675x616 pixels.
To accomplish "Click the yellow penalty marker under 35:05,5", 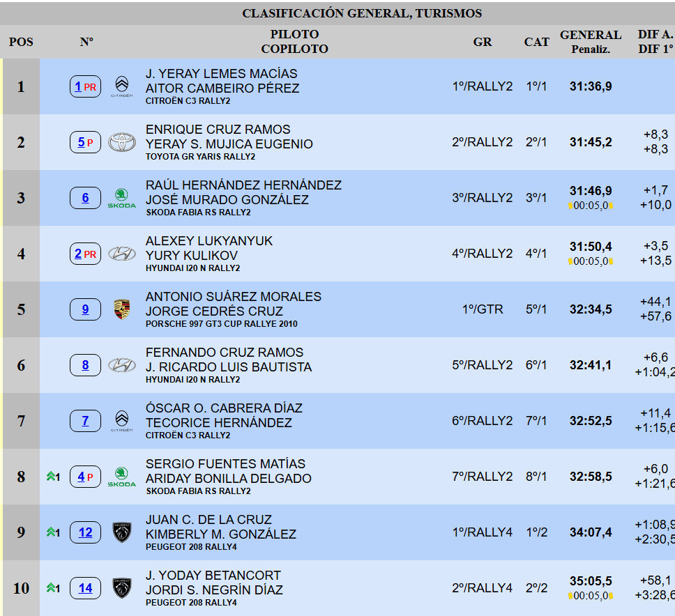I will click(571, 596).
